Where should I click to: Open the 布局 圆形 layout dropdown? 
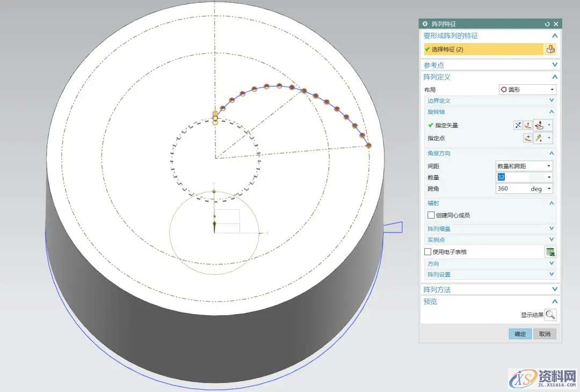click(527, 90)
